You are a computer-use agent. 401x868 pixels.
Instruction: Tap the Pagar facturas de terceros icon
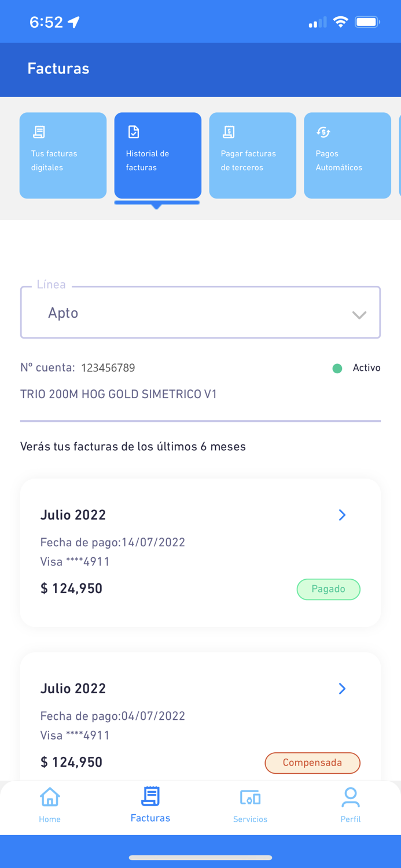click(x=229, y=131)
